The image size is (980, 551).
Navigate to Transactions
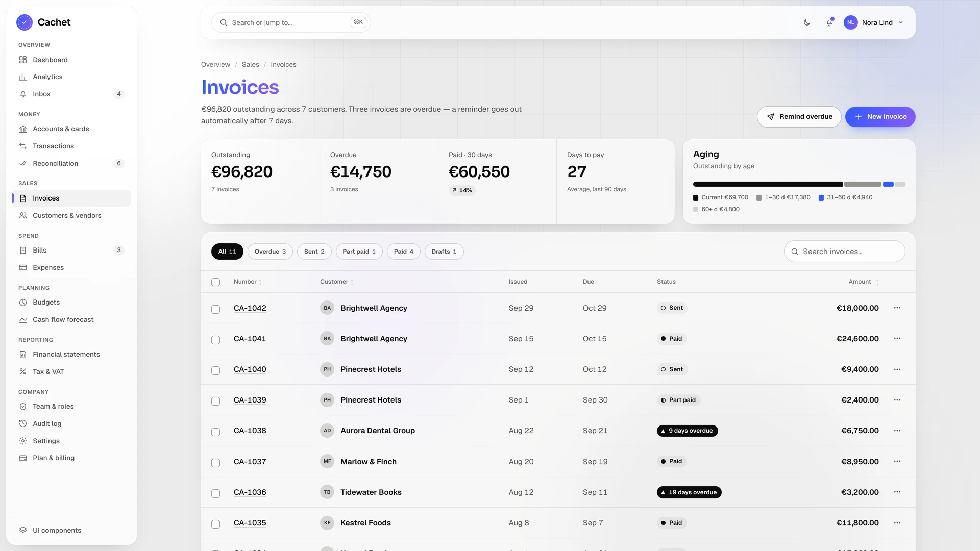point(71,146)
